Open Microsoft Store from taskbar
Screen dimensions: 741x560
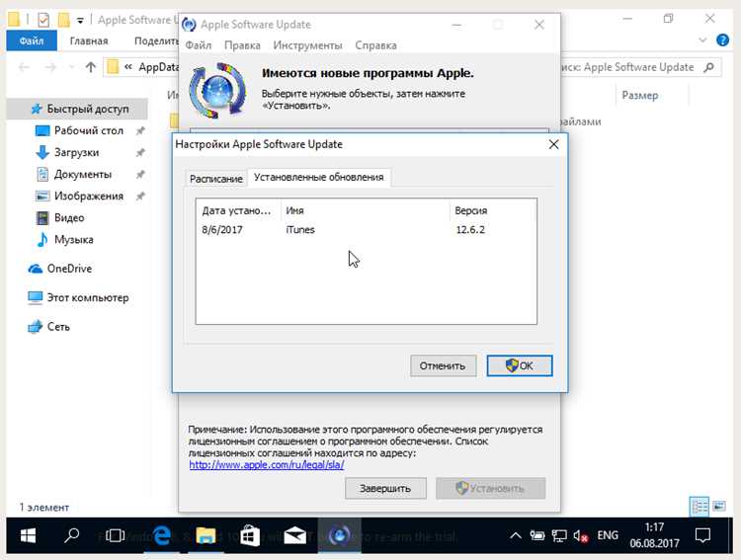[250, 536]
